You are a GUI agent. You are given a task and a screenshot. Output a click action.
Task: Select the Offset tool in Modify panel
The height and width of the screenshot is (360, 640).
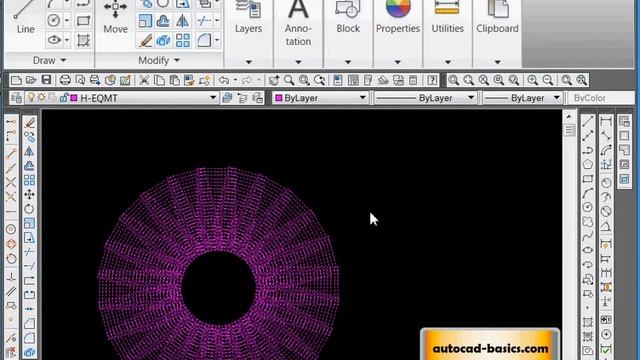click(163, 20)
